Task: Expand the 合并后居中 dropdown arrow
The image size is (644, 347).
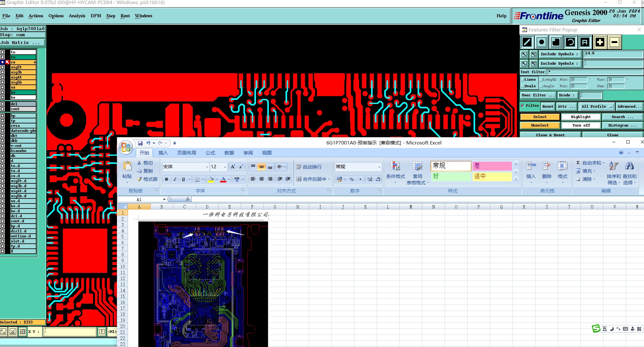Action: click(x=329, y=179)
